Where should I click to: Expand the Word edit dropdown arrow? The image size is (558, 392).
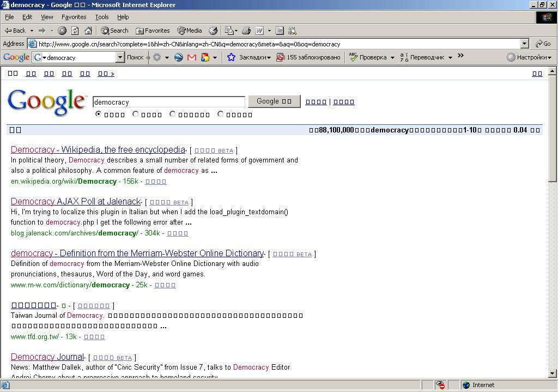(x=269, y=31)
